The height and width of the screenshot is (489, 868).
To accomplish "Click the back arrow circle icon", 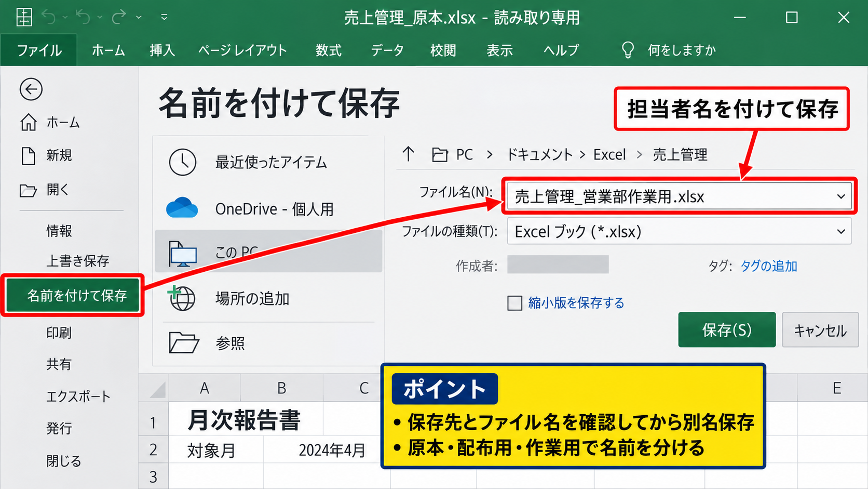I will [x=31, y=89].
